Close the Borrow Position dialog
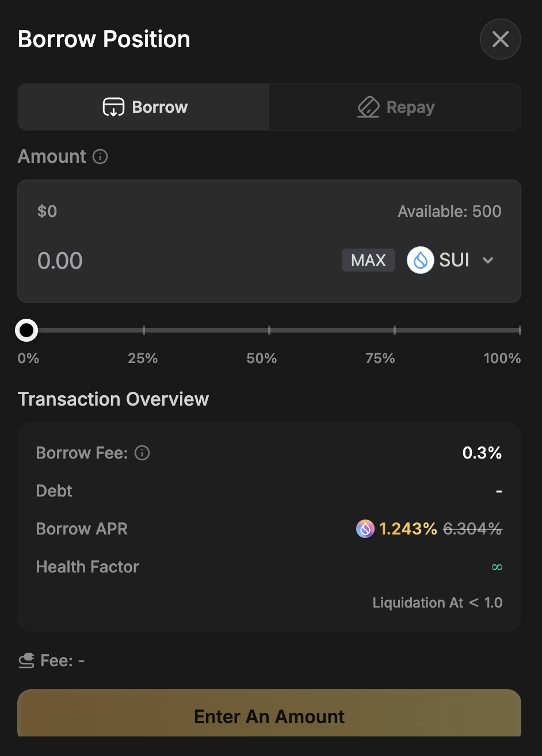This screenshot has width=542, height=756. pos(500,40)
